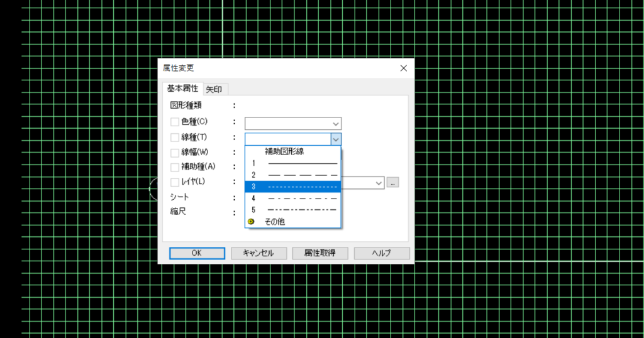Choose line type 3 dotted line
This screenshot has height=338, width=644.
tap(293, 187)
